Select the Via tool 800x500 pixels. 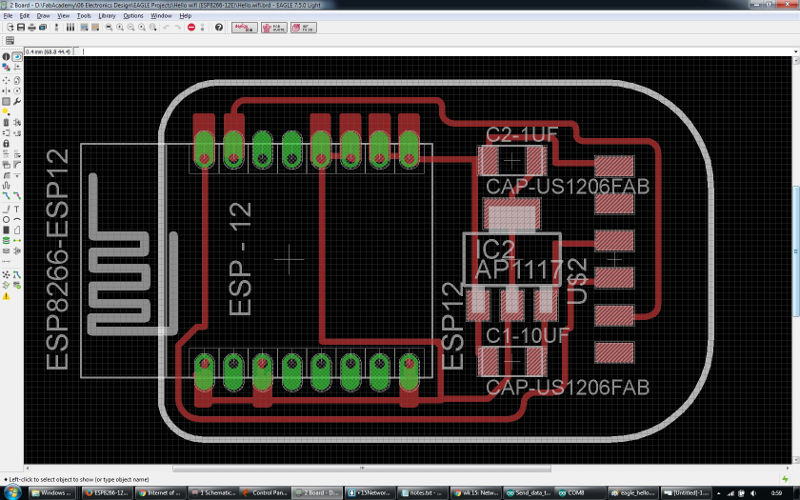click(6, 240)
